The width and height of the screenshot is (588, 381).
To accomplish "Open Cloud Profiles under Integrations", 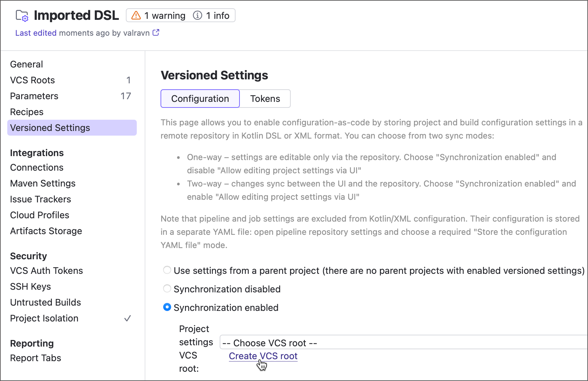I will tap(40, 215).
